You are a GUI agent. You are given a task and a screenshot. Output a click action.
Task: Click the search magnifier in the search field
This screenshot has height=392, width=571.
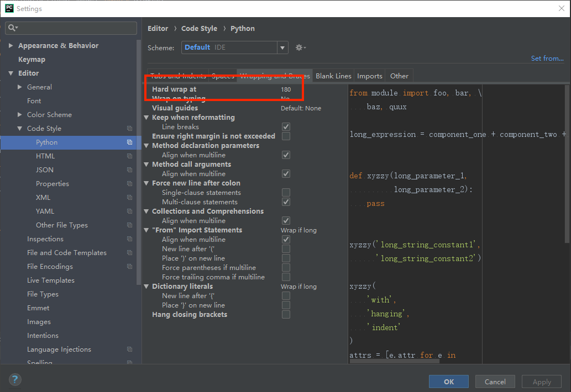click(x=11, y=28)
